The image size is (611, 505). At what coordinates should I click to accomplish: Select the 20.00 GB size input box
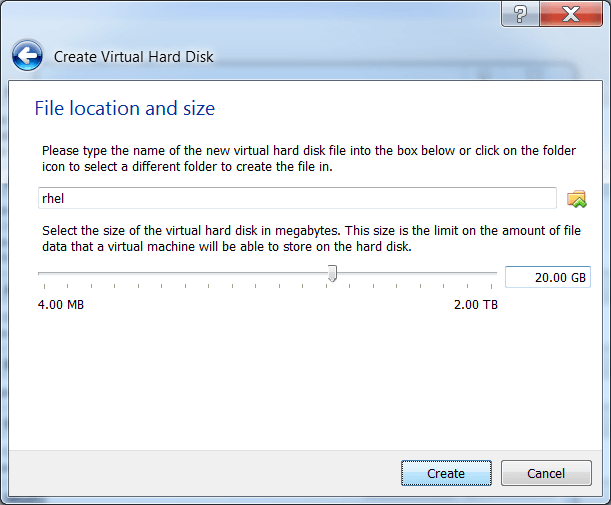548,277
